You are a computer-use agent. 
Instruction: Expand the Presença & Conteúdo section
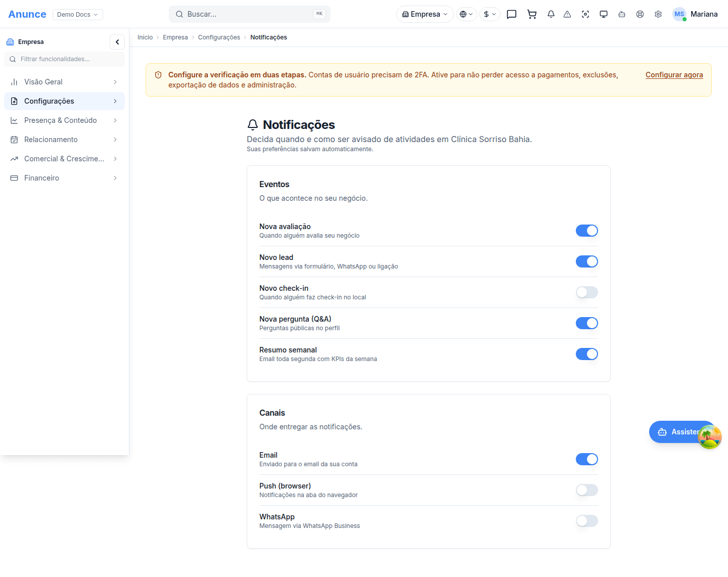coord(64,120)
